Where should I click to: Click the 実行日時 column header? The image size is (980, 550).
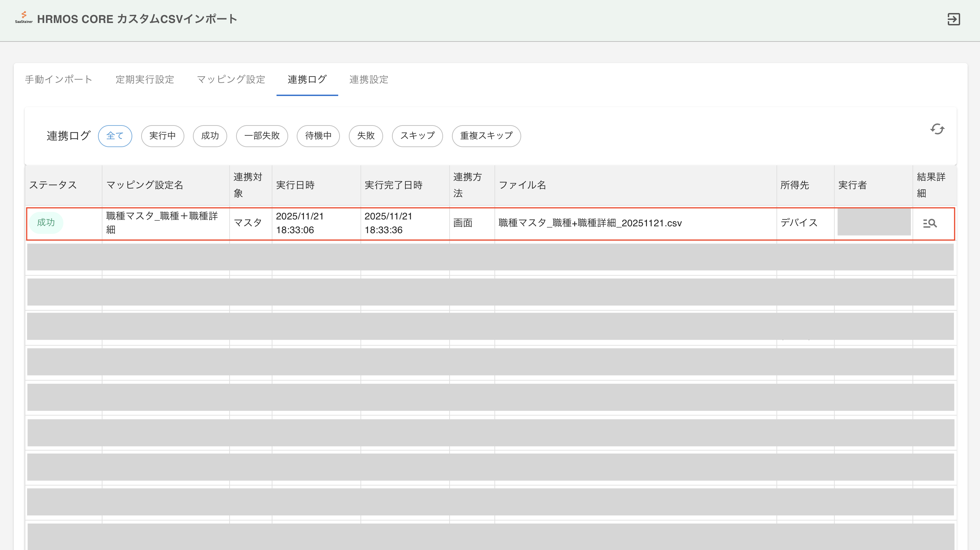click(295, 185)
